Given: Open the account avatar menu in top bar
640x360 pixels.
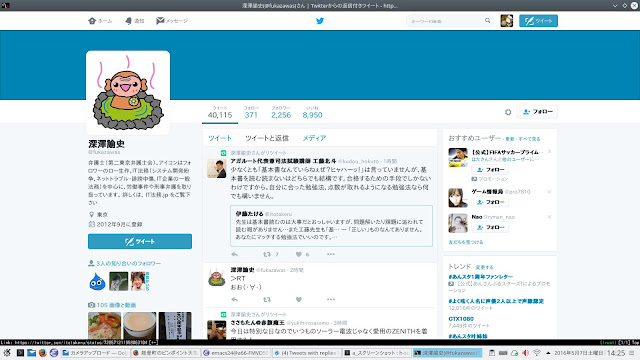Looking at the screenshot, I should point(507,21).
